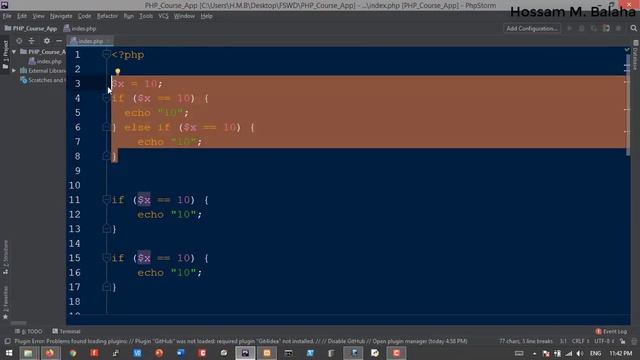Click the cursor position 3:1 indicator
640x360 pixels.
tap(563, 341)
